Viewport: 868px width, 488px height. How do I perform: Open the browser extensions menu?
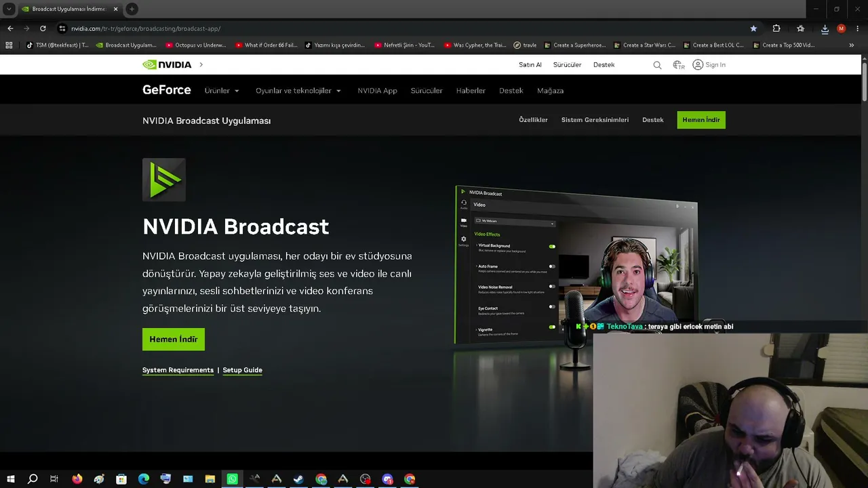pos(776,28)
